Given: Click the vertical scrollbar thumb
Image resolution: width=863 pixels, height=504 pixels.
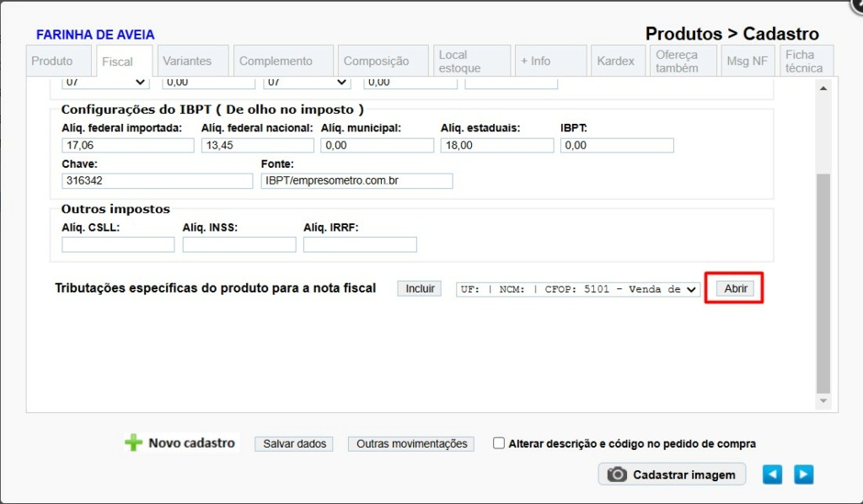Looking at the screenshot, I should click(x=823, y=283).
